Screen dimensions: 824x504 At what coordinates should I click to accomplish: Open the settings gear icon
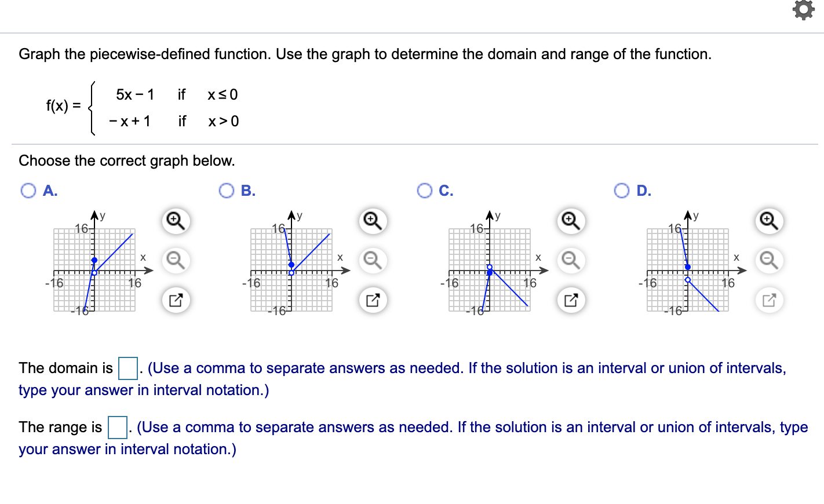click(803, 10)
